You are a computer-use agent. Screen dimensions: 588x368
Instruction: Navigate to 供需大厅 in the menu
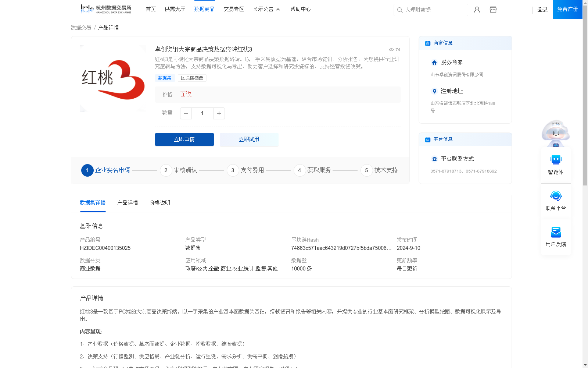point(175,9)
